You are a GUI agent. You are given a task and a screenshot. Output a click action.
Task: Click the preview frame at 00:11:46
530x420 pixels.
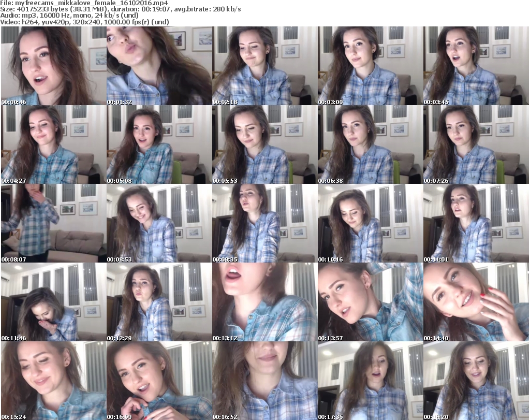(54, 302)
